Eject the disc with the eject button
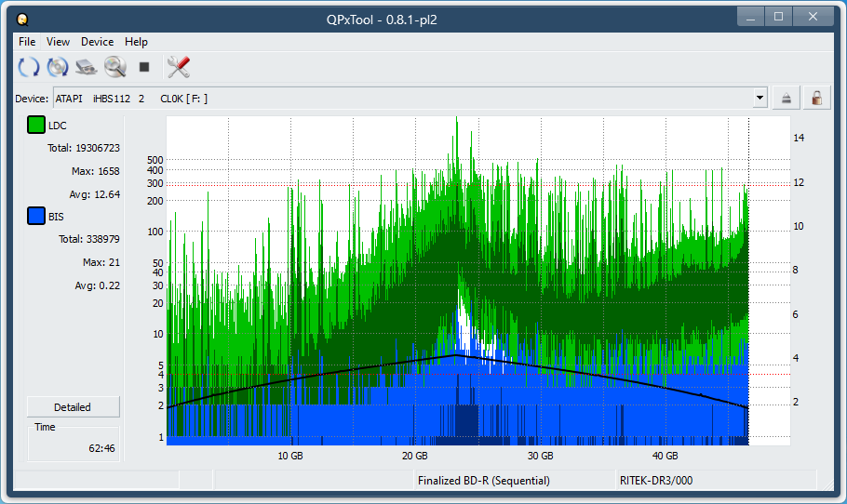 pyautogui.click(x=786, y=99)
